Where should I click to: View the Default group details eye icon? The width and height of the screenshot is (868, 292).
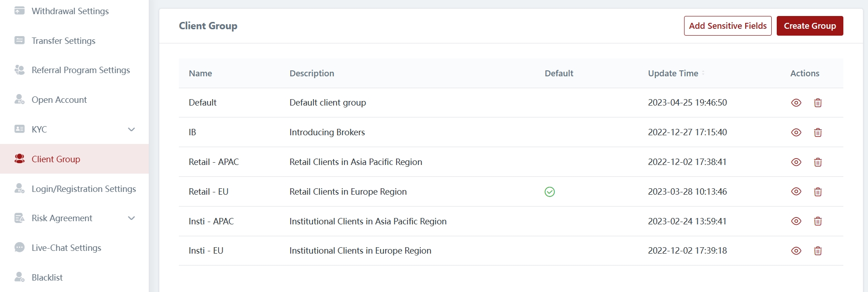coord(796,103)
